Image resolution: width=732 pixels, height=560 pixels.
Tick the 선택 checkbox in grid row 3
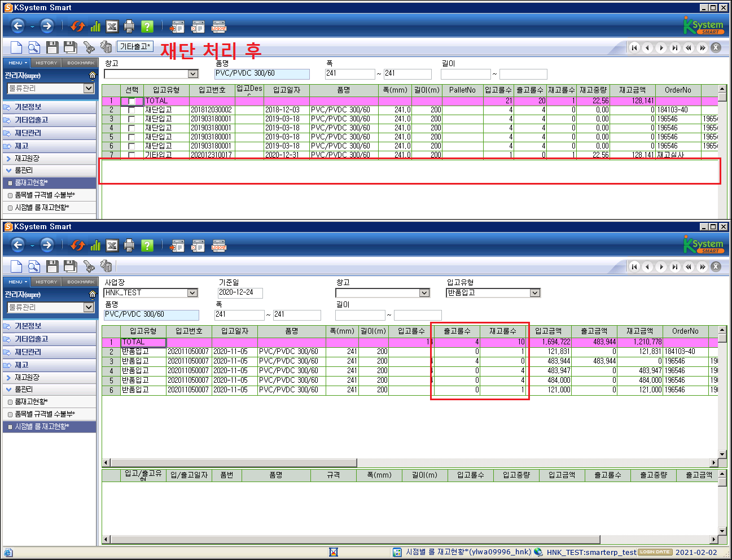[x=132, y=119]
